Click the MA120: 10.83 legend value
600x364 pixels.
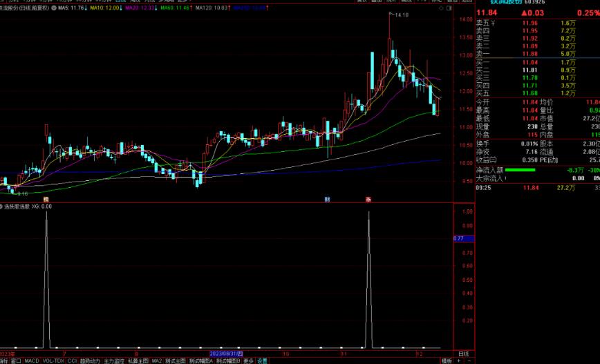click(212, 8)
